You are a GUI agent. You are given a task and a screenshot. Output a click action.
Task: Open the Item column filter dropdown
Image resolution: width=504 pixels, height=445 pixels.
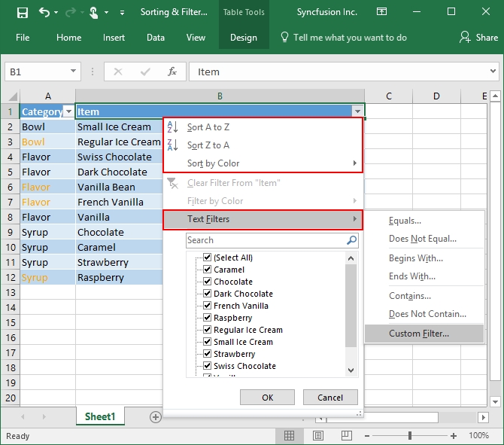357,111
